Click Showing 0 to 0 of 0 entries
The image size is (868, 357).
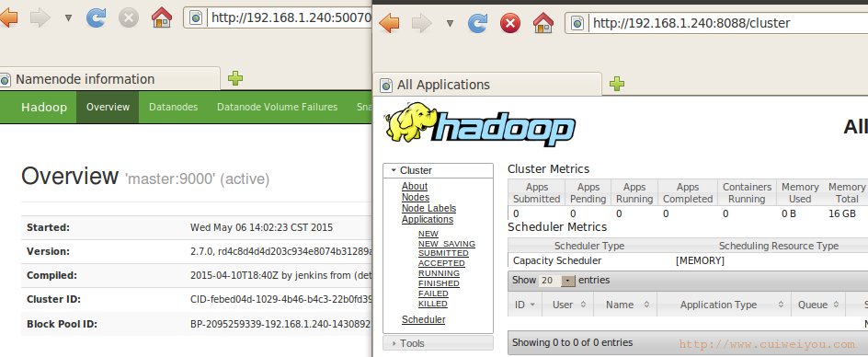(x=573, y=342)
